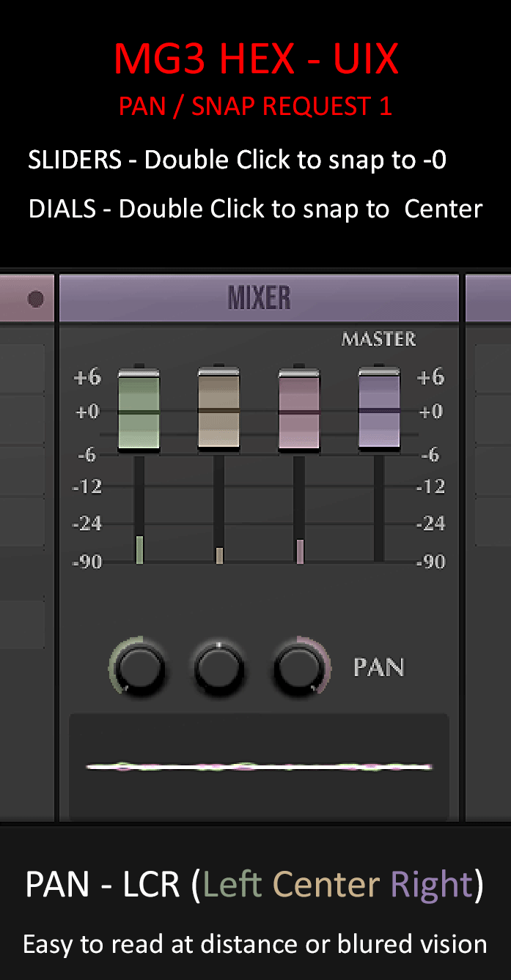Click the tan level meter bar

219,555
